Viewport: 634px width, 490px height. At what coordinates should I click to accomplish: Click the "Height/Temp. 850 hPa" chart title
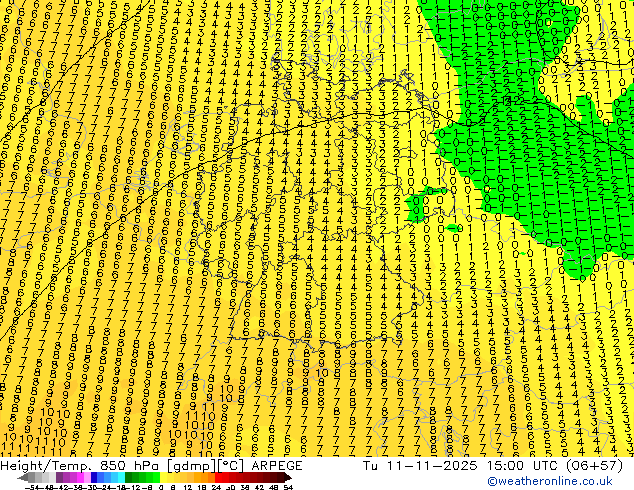80,466
